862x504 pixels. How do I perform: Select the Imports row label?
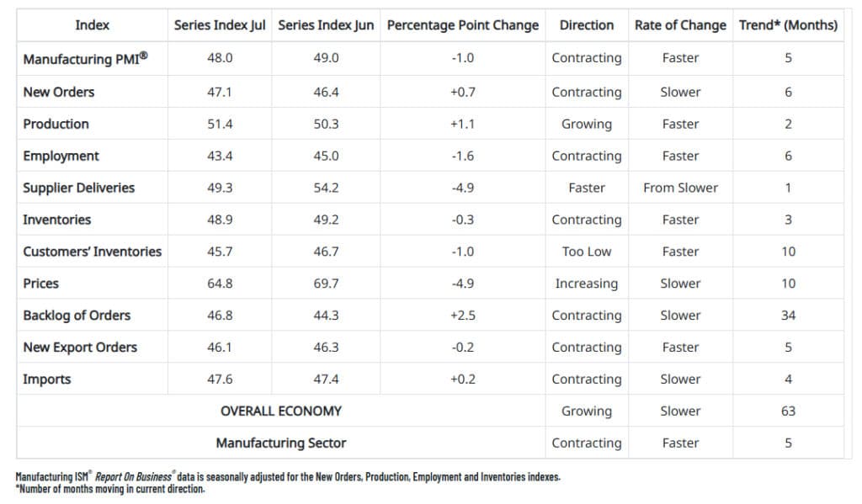coord(47,379)
